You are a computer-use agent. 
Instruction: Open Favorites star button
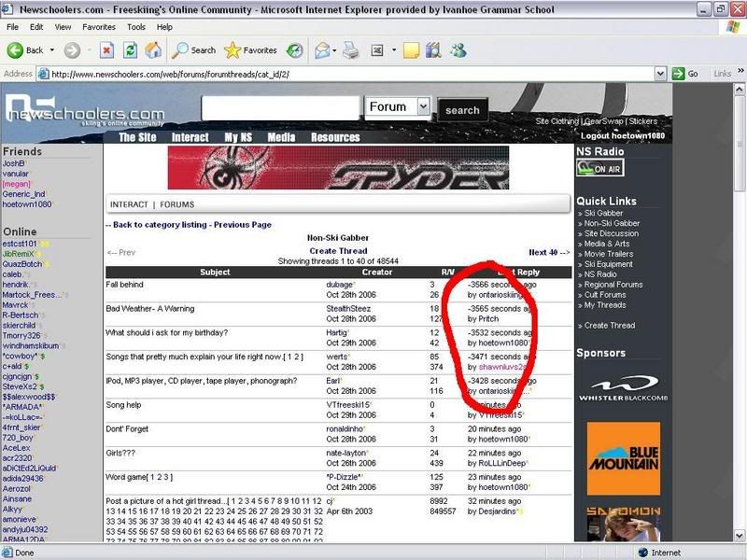coord(250,50)
